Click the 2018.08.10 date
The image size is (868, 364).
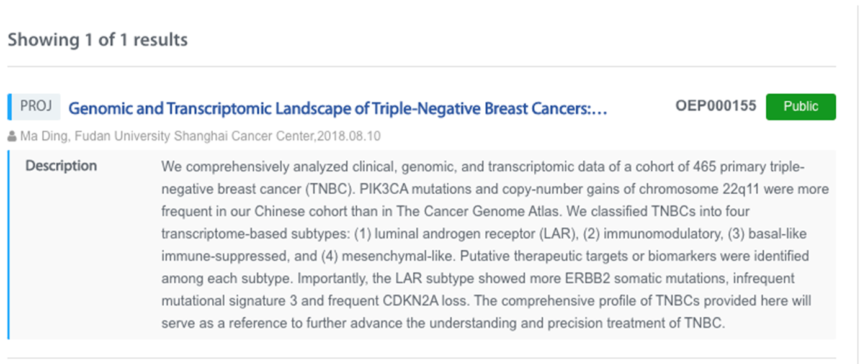pos(349,136)
